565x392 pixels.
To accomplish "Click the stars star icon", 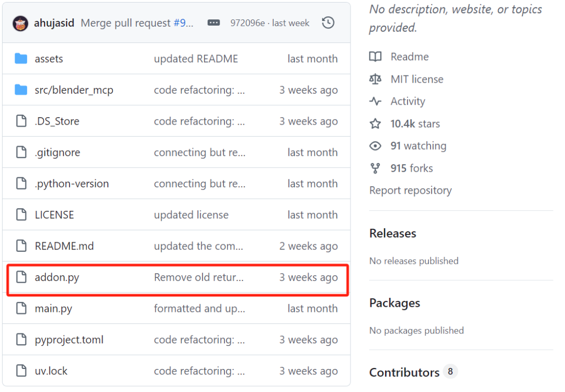I will [375, 124].
